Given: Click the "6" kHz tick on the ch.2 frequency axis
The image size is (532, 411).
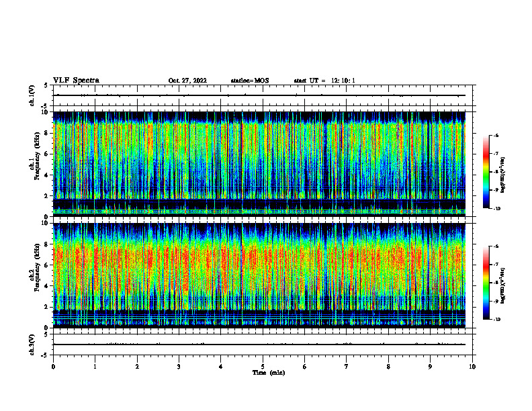Looking at the screenshot, I should [46, 265].
